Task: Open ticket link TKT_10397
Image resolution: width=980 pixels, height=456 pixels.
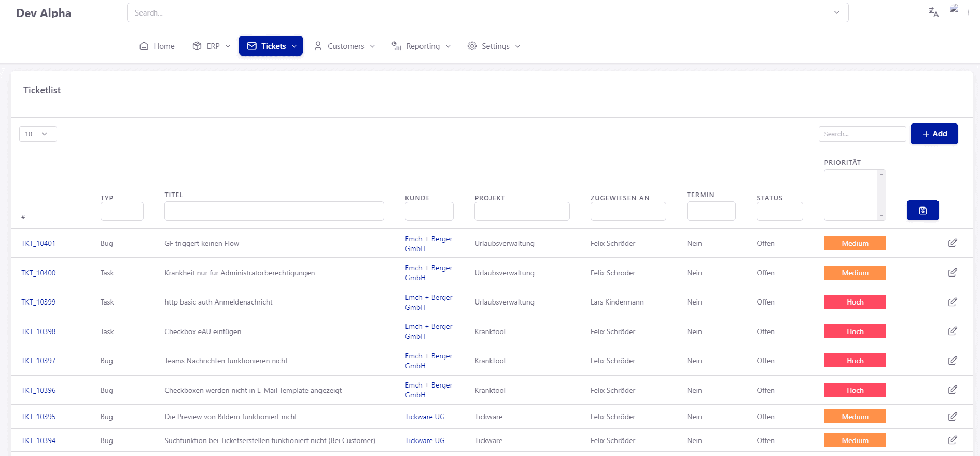Action: (38, 361)
